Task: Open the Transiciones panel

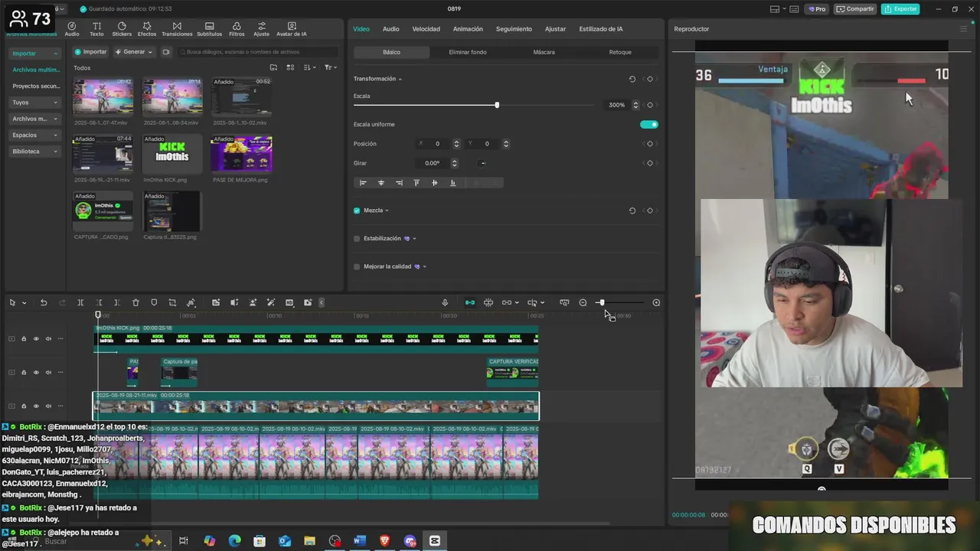Action: click(177, 29)
